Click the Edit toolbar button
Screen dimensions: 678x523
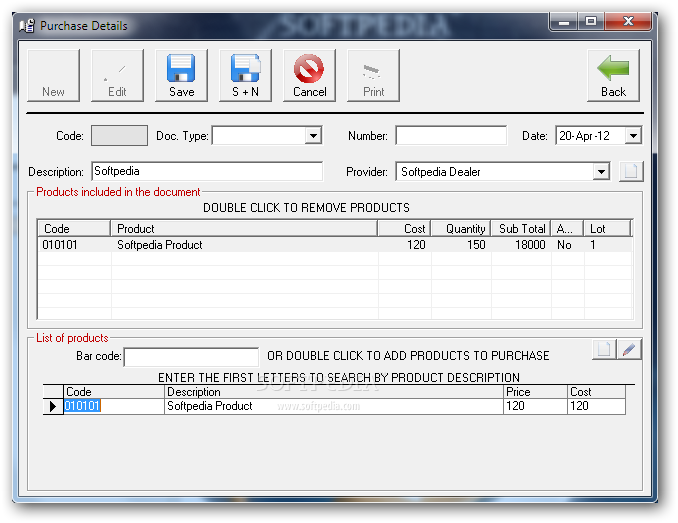pyautogui.click(x=117, y=76)
